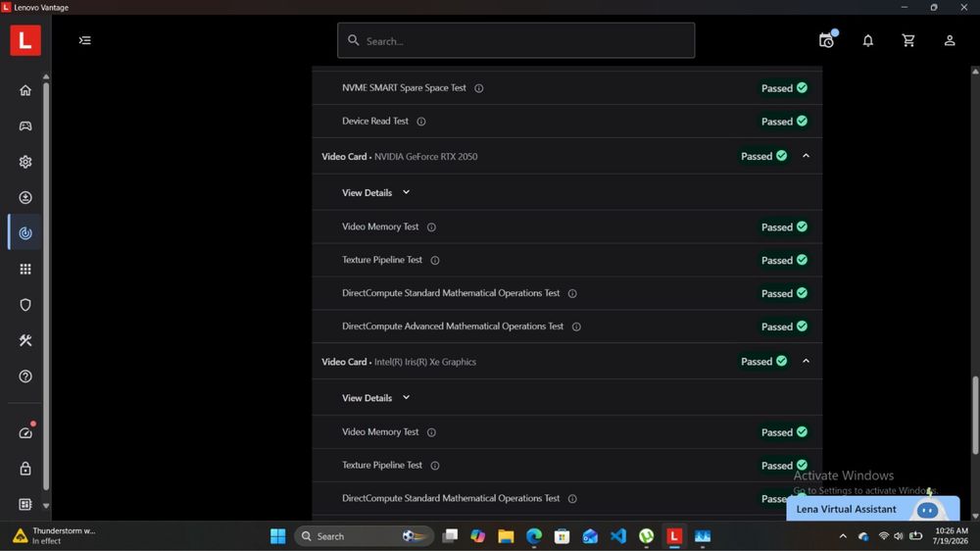This screenshot has height=551, width=980.
Task: Show info for NVME SMART Spare Space Test
Action: coord(479,88)
